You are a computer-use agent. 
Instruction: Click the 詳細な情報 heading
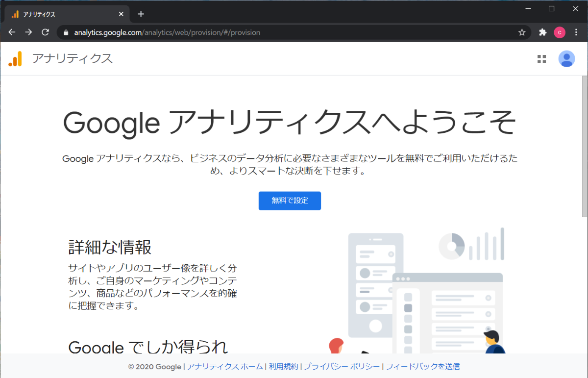point(110,248)
